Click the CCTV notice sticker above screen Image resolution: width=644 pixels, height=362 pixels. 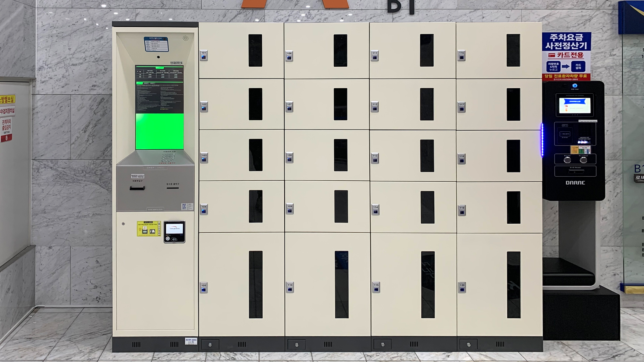(x=156, y=44)
